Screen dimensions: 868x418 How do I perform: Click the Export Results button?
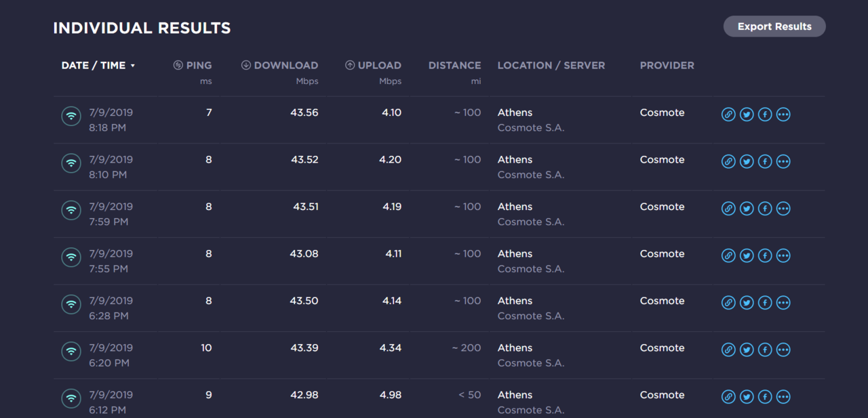tap(774, 26)
